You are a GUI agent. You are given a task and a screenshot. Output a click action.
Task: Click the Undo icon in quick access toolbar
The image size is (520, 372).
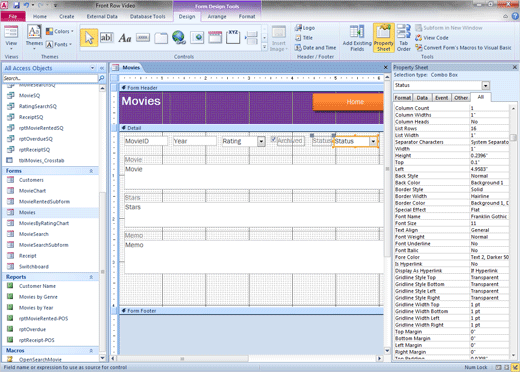[x=26, y=5]
